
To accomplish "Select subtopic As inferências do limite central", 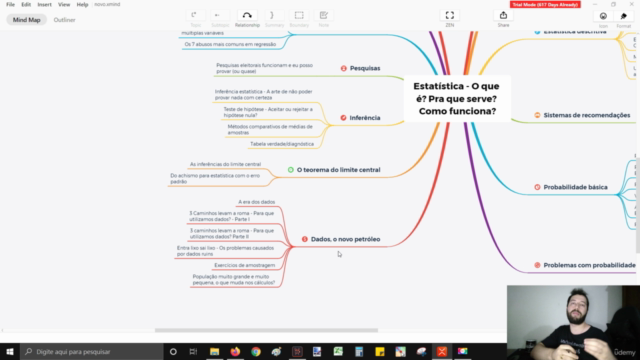I will (x=225, y=164).
